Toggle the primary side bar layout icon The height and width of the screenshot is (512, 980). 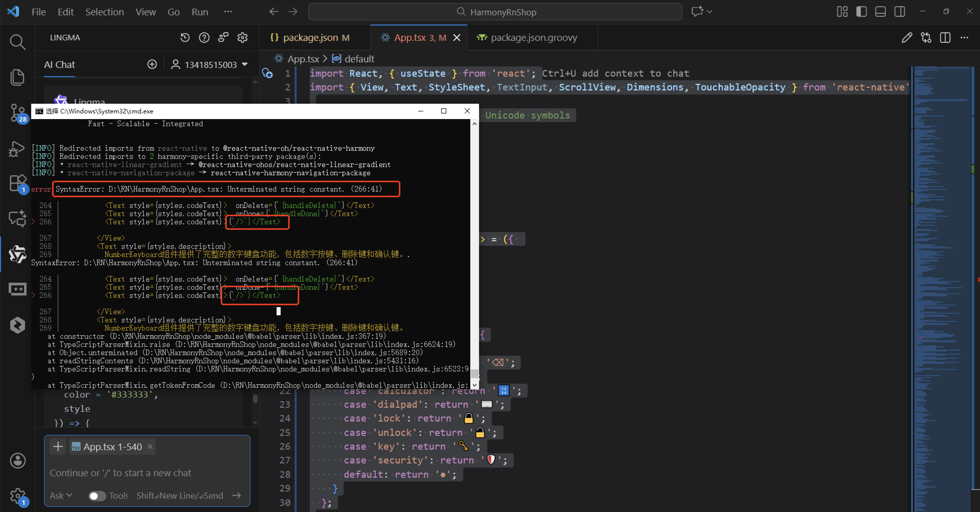861,12
